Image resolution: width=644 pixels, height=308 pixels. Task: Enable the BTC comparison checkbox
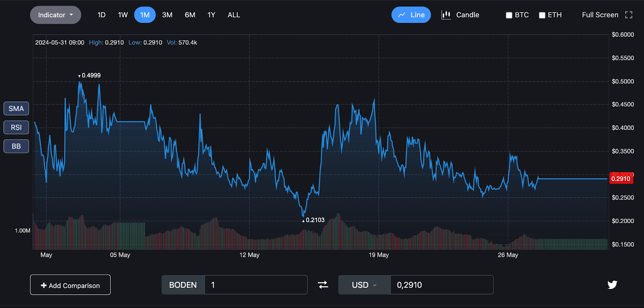[509, 15]
